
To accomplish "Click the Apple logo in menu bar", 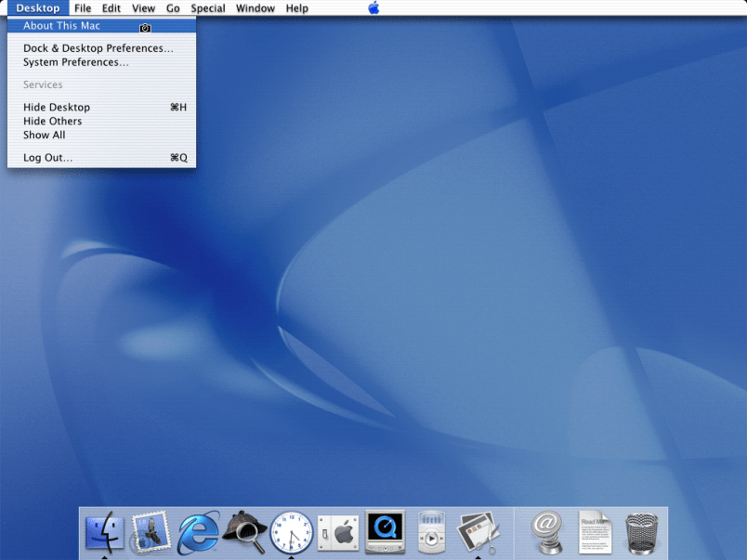I will click(373, 8).
